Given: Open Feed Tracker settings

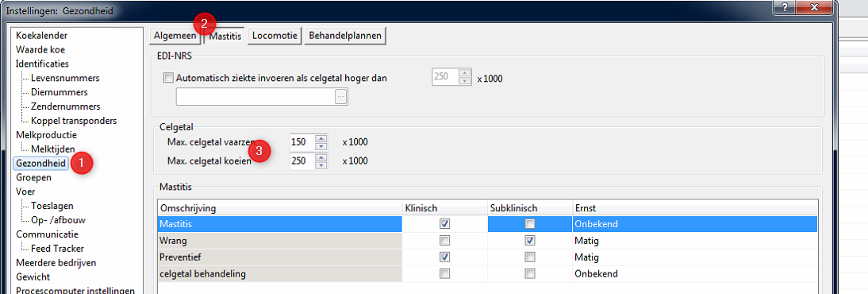Looking at the screenshot, I should tap(58, 249).
